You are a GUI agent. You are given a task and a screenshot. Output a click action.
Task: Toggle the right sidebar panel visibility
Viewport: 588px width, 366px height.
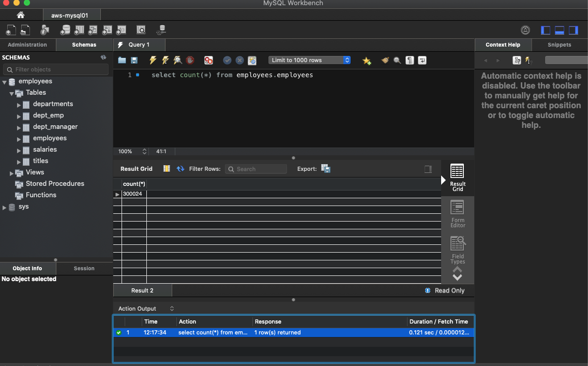tap(573, 30)
